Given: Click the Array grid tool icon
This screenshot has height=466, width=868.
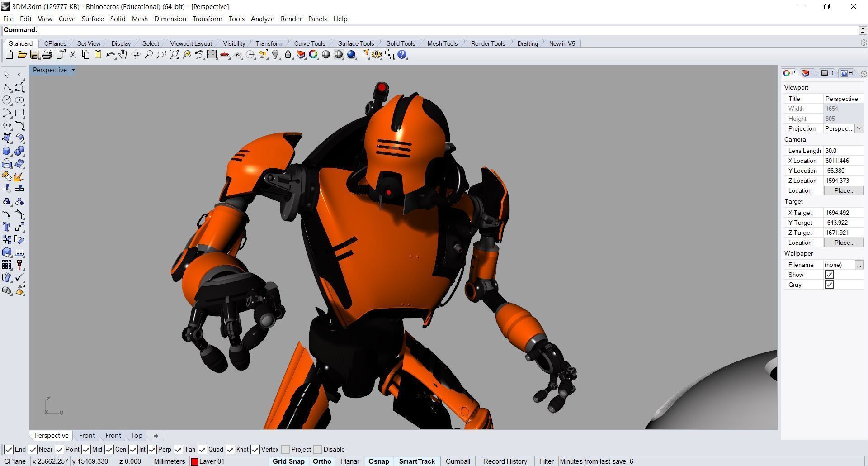Looking at the screenshot, I should (7, 265).
